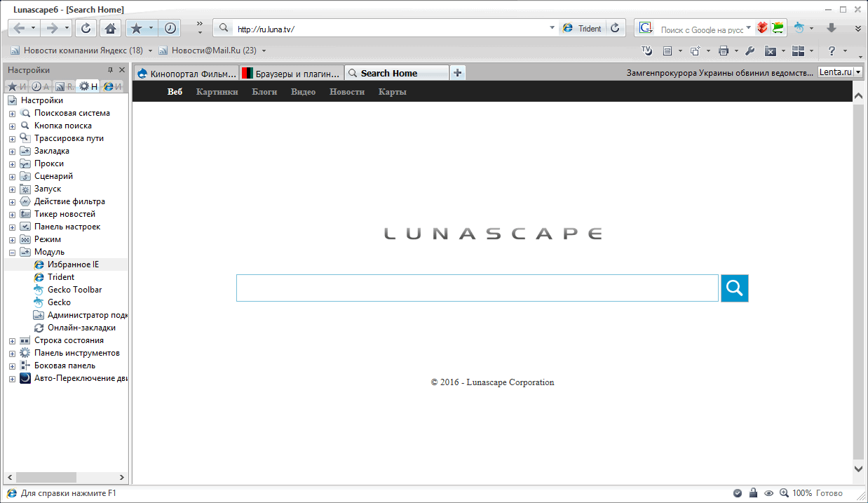Click the TV icon in the toolbar
Screen dimensions: 868x503
647,51
